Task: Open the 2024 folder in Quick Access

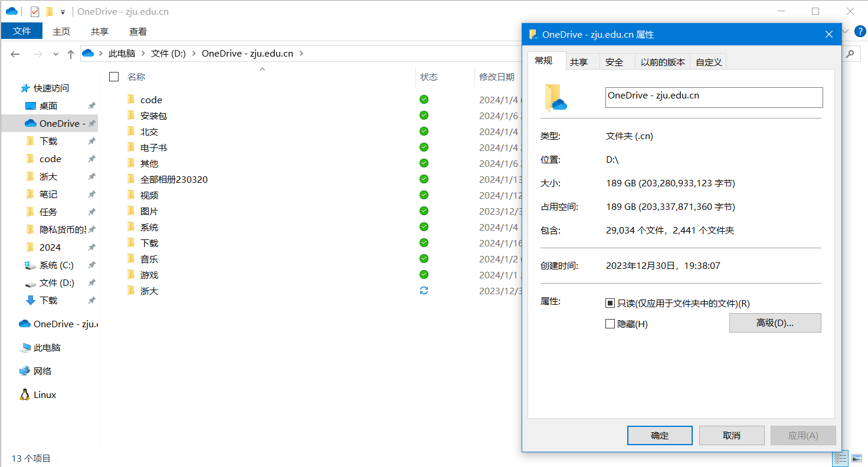Action: coord(50,247)
